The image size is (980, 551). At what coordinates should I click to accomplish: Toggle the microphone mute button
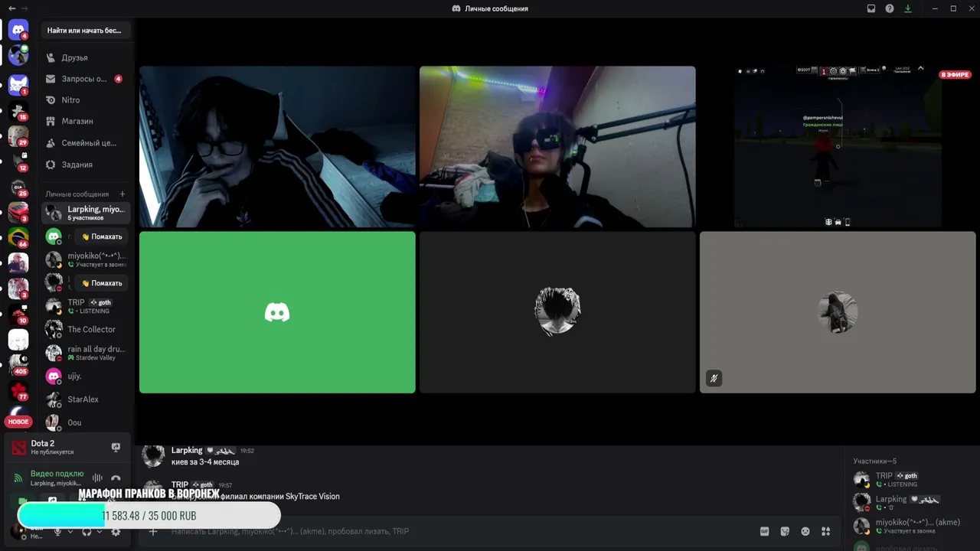57,531
